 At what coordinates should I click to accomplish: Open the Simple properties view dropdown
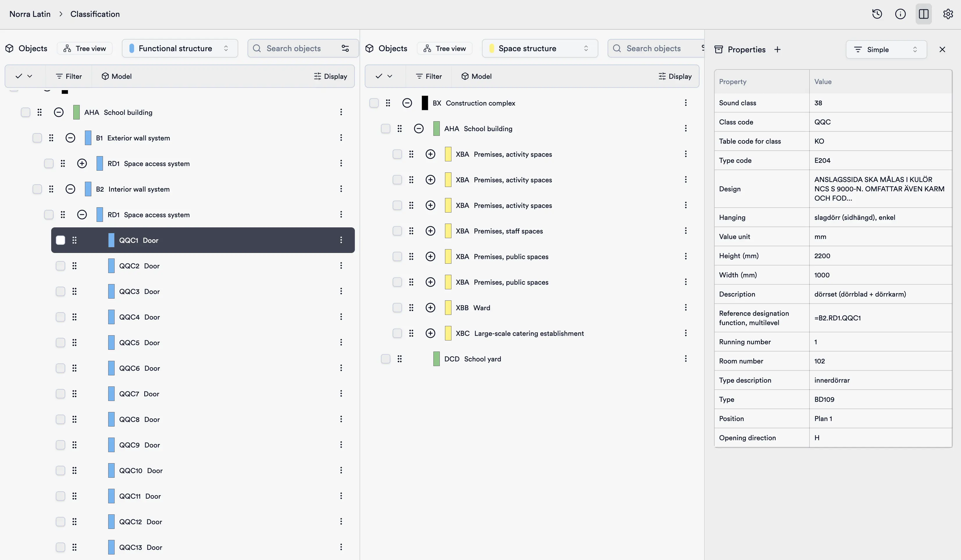click(x=886, y=49)
